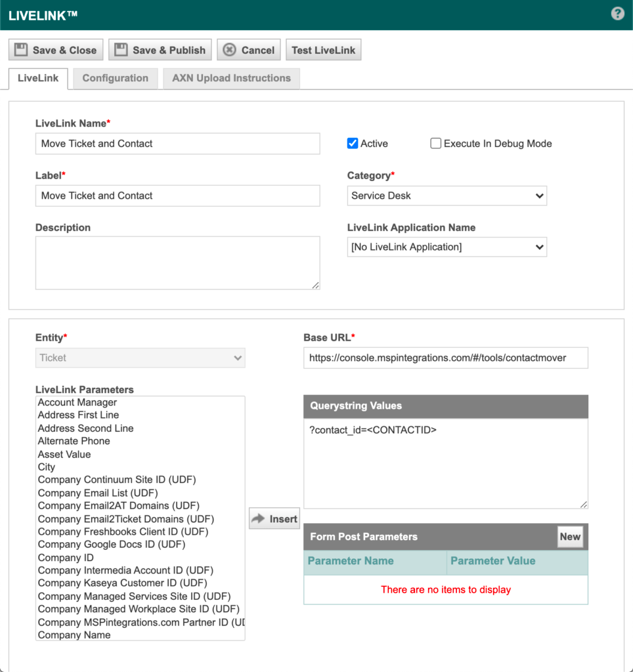The height and width of the screenshot is (672, 633).
Task: Click inside the Description text area
Action: click(177, 262)
